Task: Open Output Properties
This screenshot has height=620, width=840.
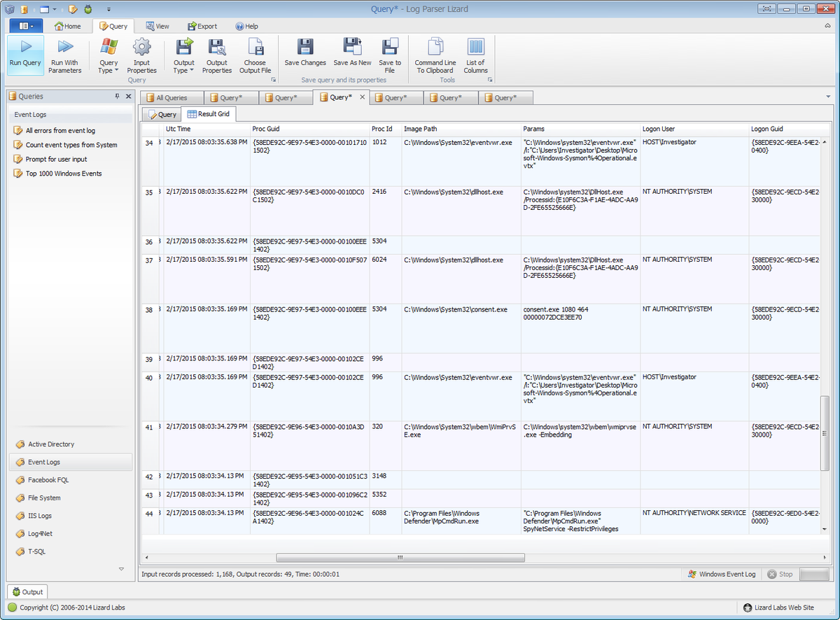Action: click(217, 55)
